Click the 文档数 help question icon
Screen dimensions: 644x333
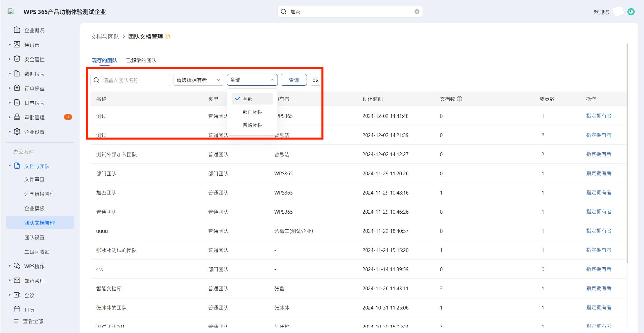[x=459, y=99]
